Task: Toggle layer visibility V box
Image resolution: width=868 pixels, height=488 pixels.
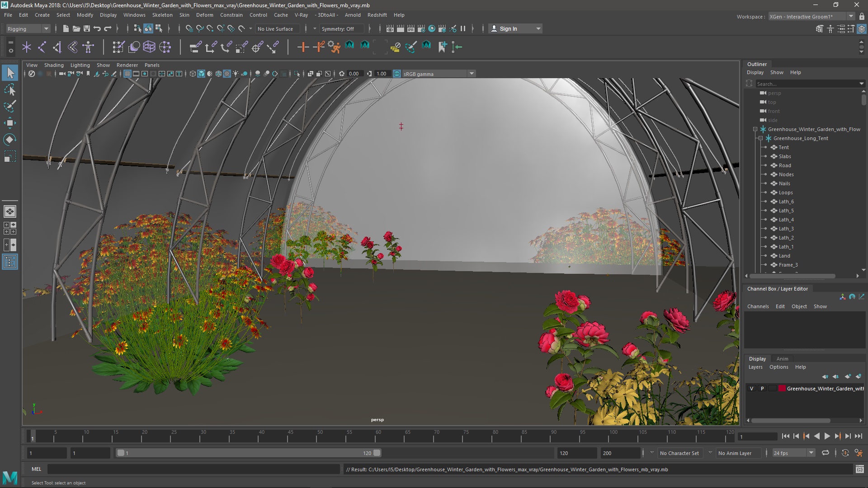Action: point(751,389)
